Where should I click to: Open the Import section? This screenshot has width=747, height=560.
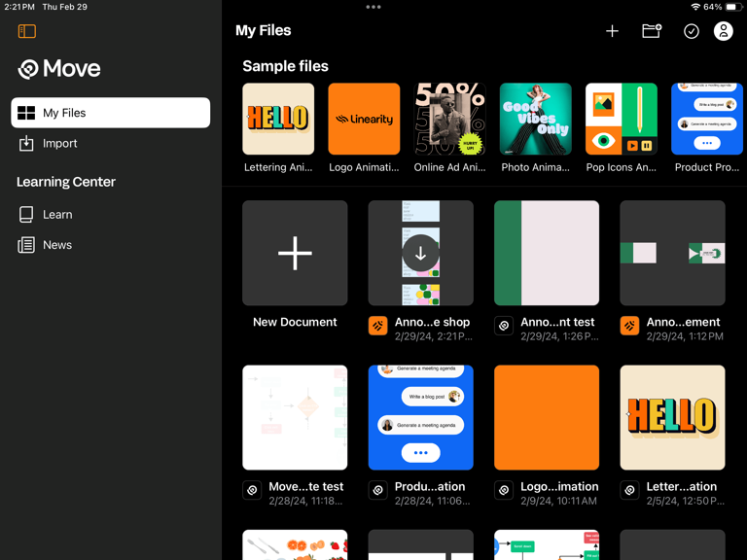click(x=111, y=143)
